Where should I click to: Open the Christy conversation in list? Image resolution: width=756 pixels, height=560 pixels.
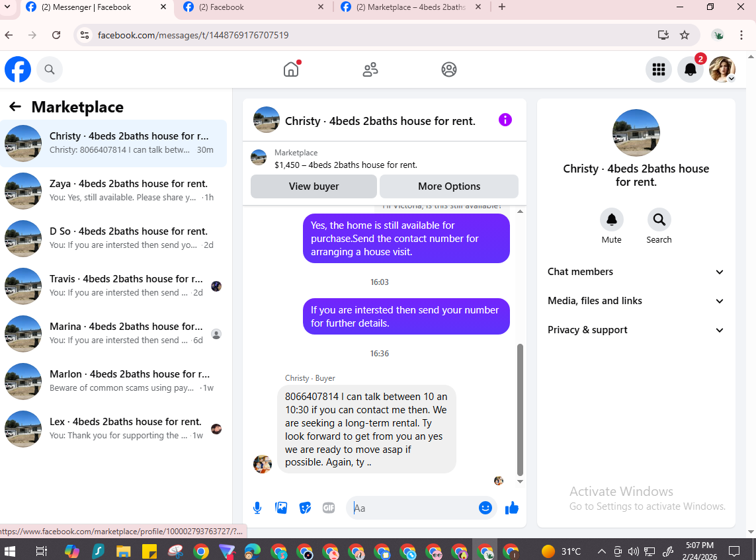113,143
